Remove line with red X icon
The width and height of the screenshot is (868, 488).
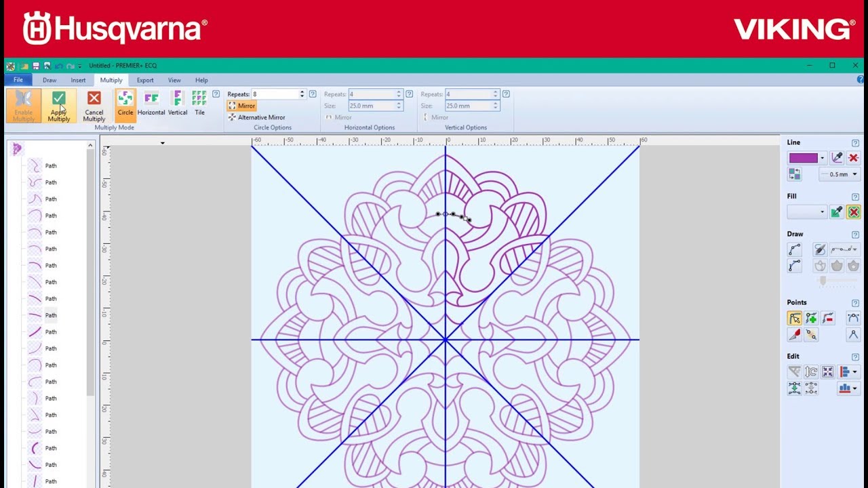click(853, 158)
